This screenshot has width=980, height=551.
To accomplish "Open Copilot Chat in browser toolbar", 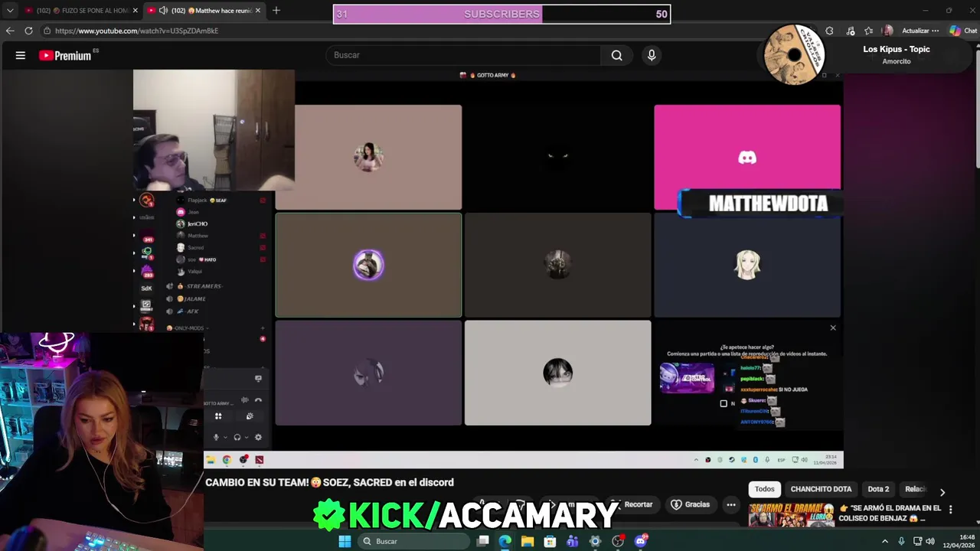I will point(963,31).
